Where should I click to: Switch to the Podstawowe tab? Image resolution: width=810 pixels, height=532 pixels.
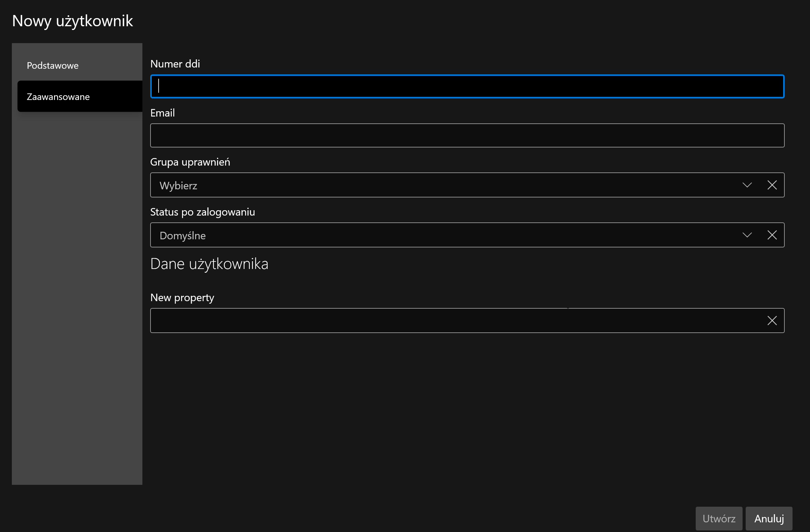[x=53, y=65]
